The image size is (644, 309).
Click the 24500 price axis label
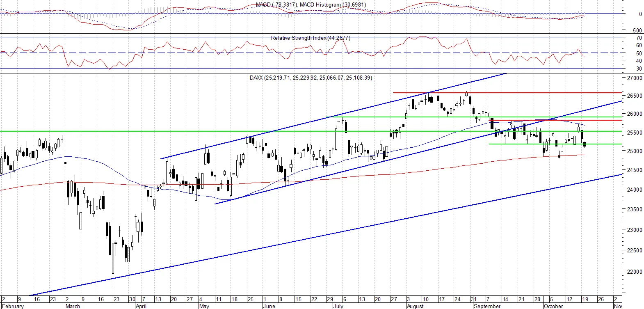coord(635,170)
